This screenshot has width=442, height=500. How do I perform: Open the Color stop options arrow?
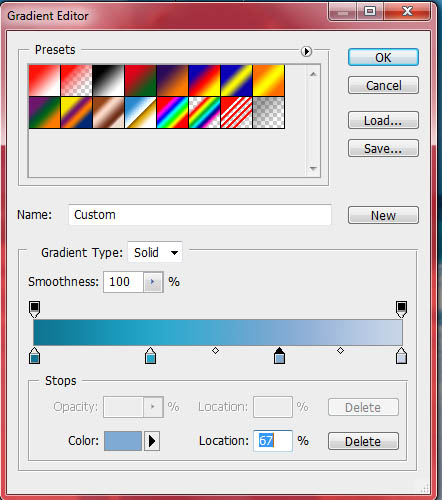click(152, 441)
